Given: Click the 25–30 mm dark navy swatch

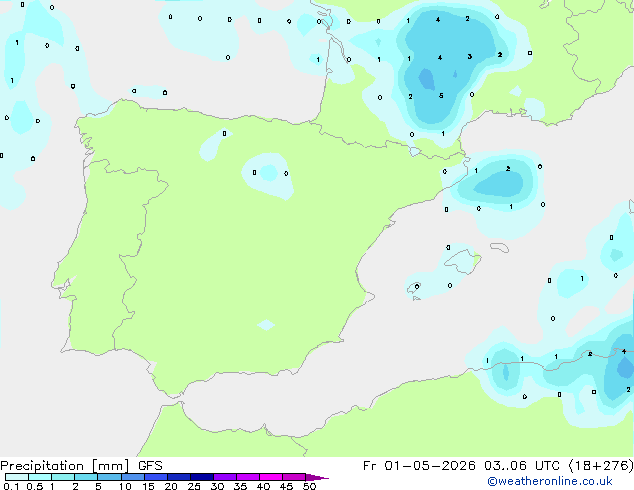Looking at the screenshot, I should click(201, 477).
